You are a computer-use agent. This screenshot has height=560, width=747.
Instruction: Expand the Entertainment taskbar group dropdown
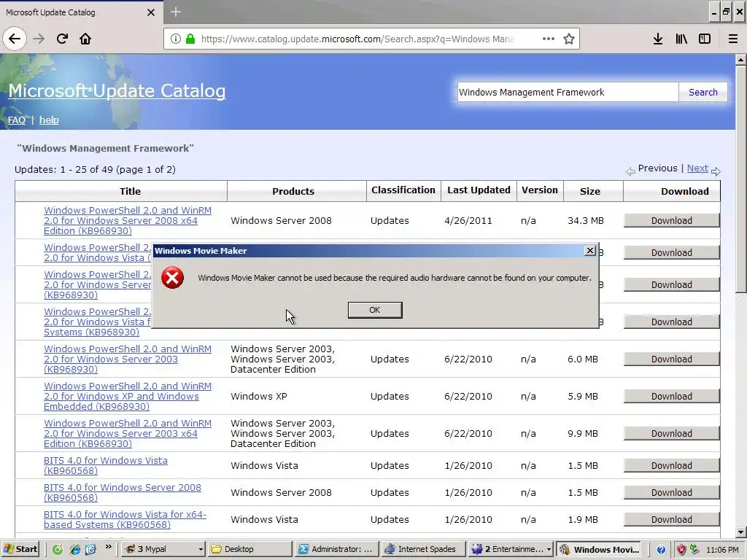tap(549, 550)
